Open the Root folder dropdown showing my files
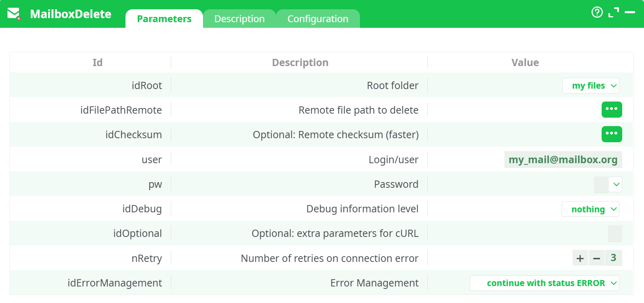This screenshot has height=303, width=644. coord(591,85)
